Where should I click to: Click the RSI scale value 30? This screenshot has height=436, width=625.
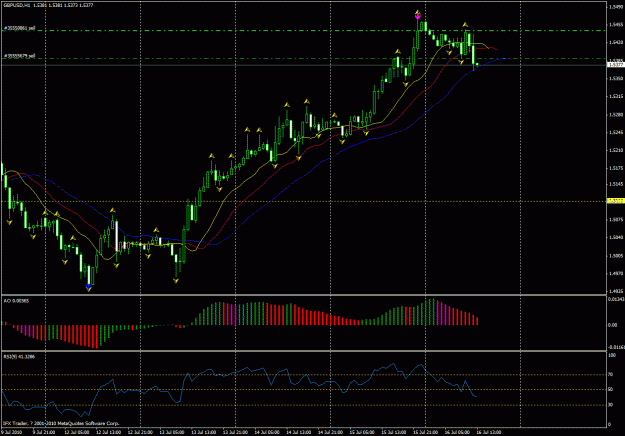point(611,405)
